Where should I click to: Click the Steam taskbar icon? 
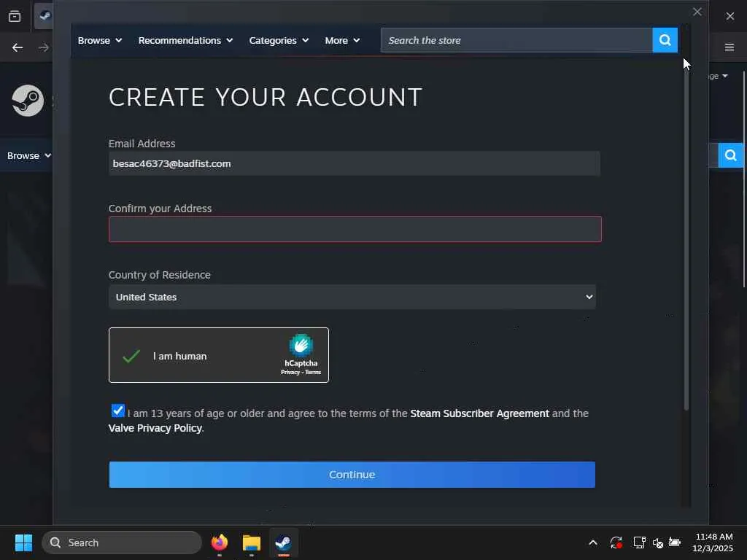click(x=284, y=542)
